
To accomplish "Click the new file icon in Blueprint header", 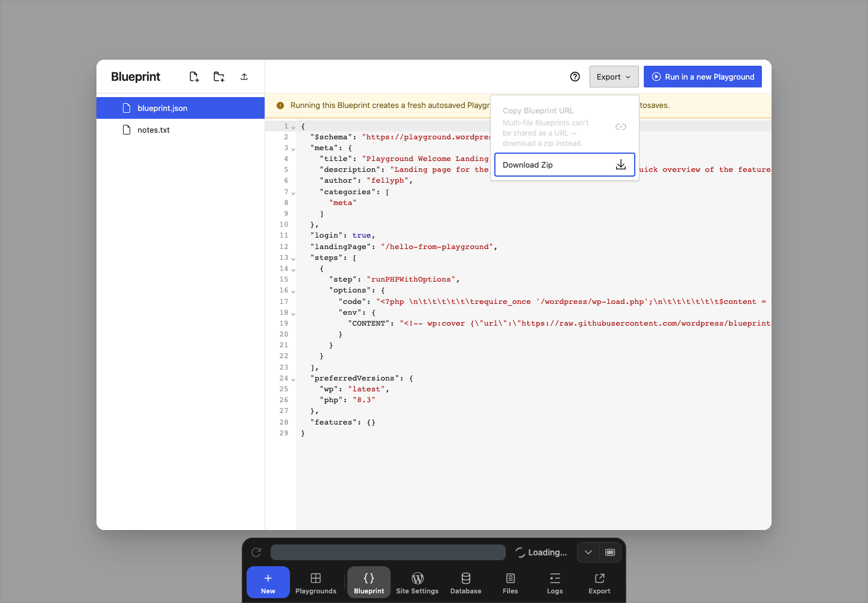I will point(193,77).
